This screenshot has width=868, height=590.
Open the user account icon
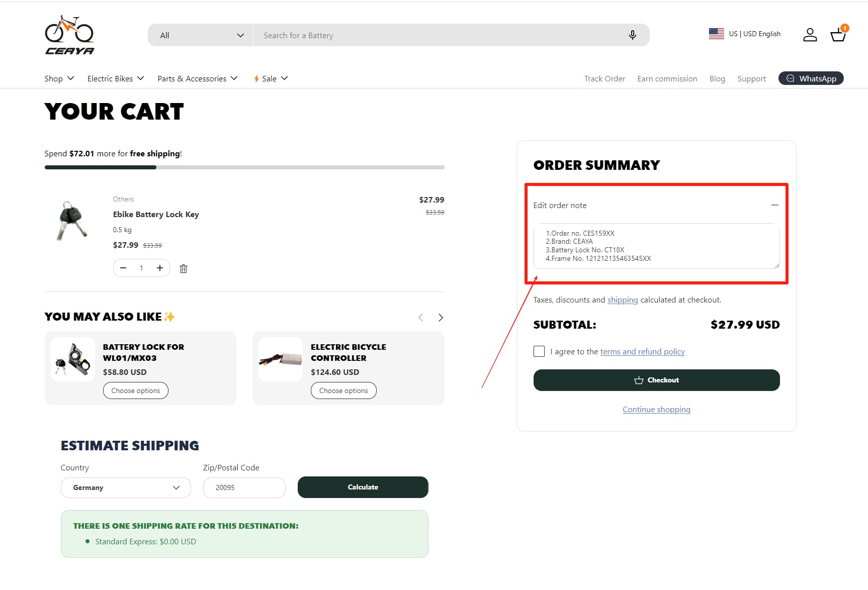click(x=810, y=35)
